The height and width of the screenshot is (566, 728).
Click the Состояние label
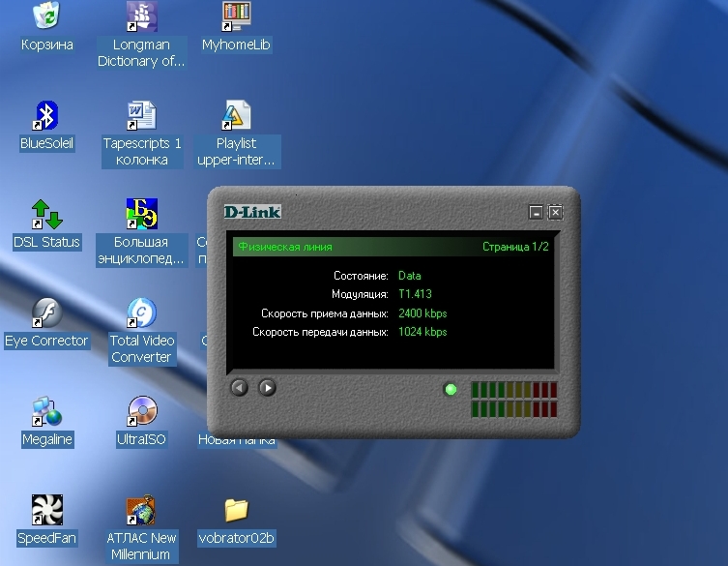[x=361, y=276]
